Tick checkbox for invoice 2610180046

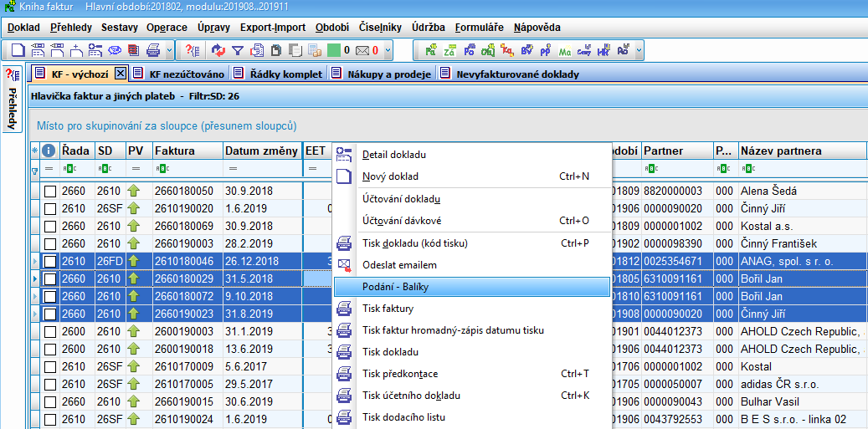(x=50, y=262)
